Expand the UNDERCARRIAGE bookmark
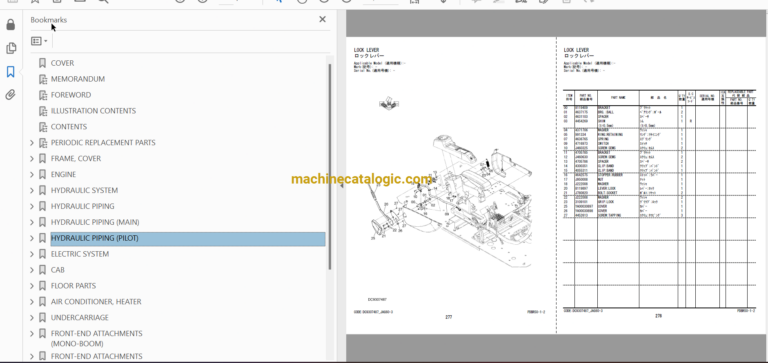This screenshot has width=768, height=363. pyautogui.click(x=32, y=318)
